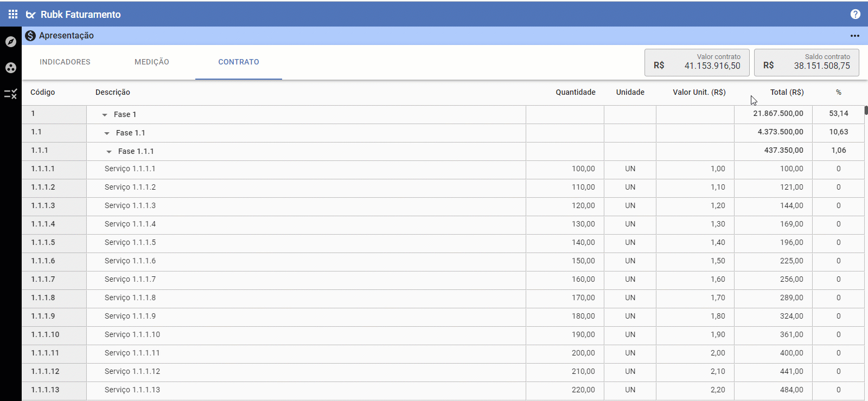The image size is (868, 401).
Task: Click the Total (R$) column header
Action: tap(787, 92)
